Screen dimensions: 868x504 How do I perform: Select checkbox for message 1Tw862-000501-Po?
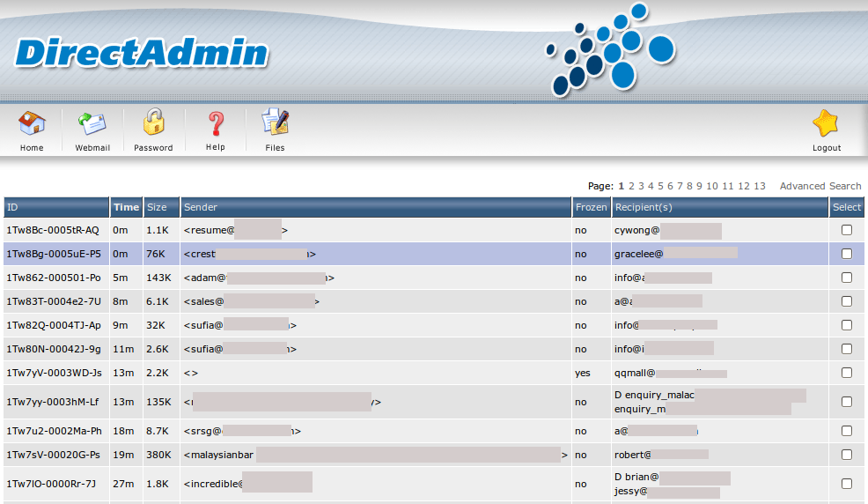(x=846, y=278)
